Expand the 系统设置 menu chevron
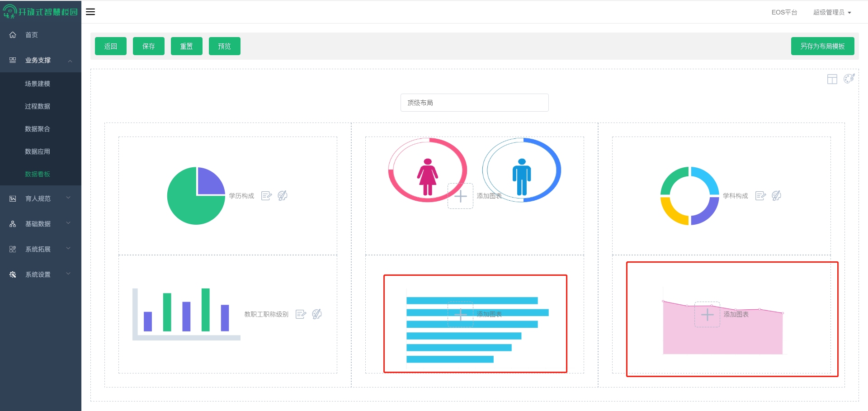Viewport: 868px width, 411px height. pos(68,274)
